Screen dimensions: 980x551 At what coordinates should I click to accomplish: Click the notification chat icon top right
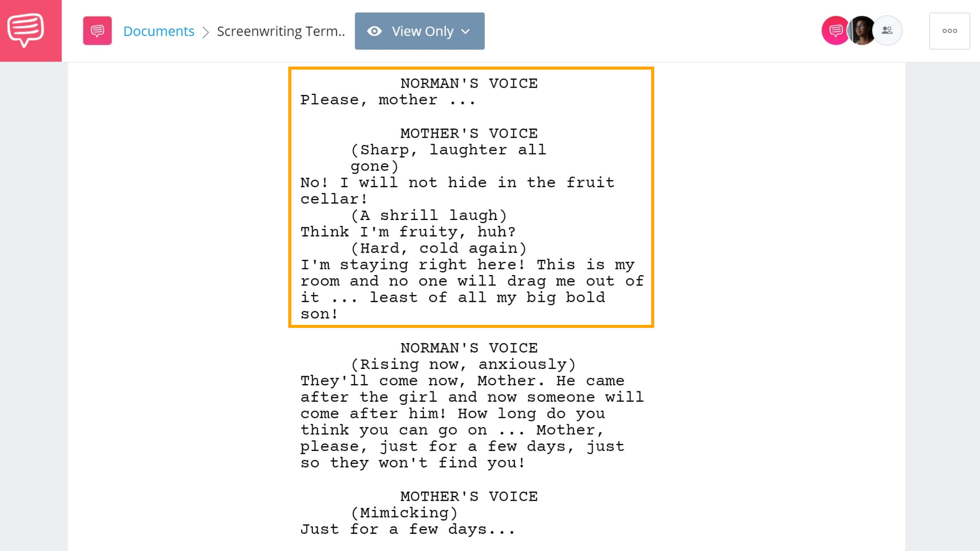(x=836, y=30)
